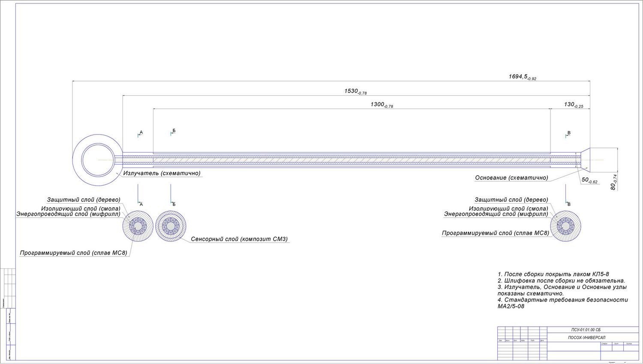Click the ring-shaped emitter head

(97, 159)
